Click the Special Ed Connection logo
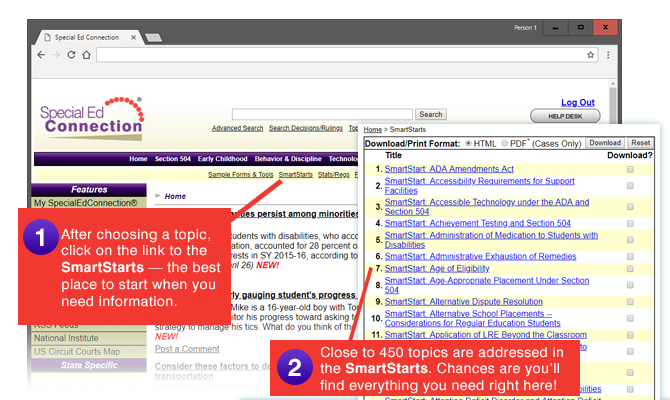Screen dimensions: 670x400 (92, 118)
